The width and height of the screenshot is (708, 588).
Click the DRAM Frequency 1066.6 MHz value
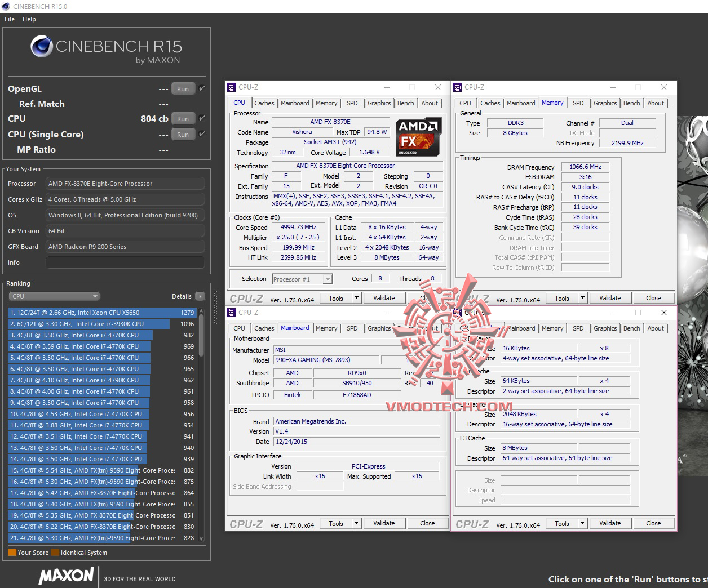coord(585,167)
